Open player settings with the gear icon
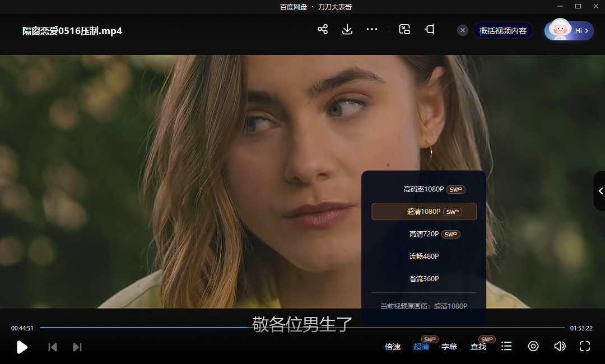Screen dimensions: 605x364 [x=533, y=346]
